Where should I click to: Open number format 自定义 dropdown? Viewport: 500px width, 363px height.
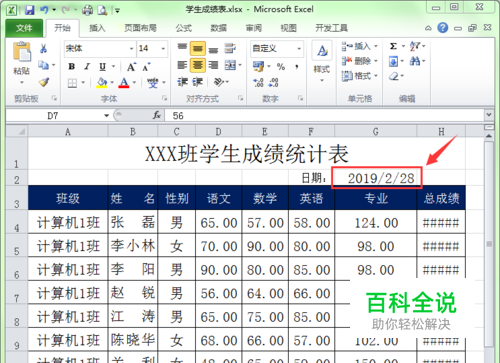click(x=299, y=49)
